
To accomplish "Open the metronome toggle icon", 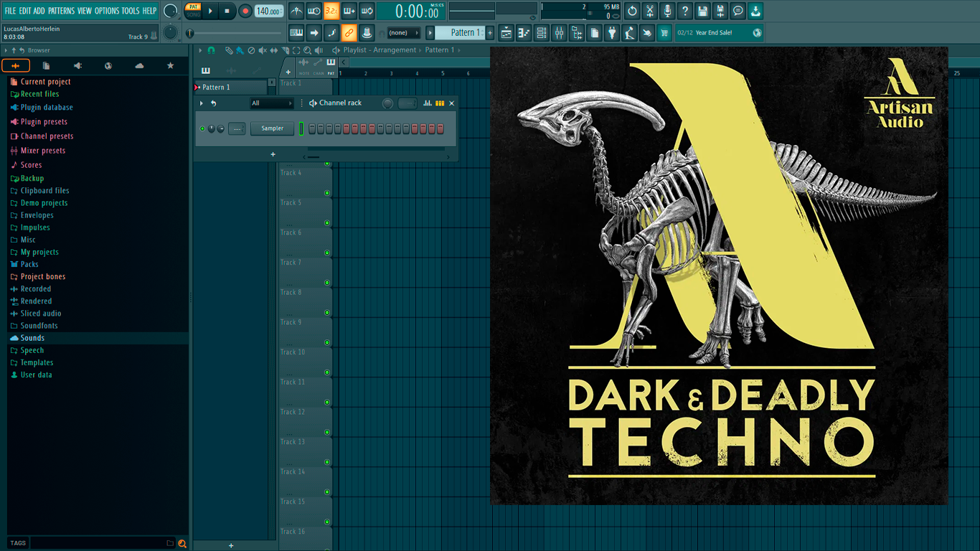I will [x=297, y=11].
